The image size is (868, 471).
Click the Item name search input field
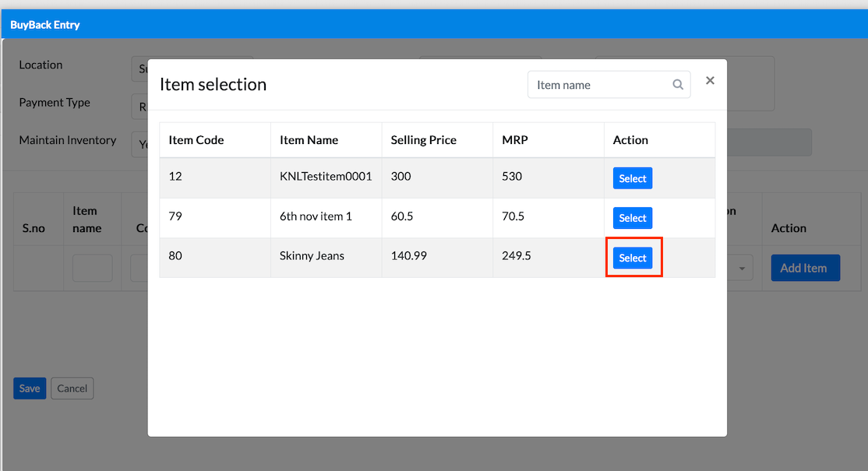point(609,85)
